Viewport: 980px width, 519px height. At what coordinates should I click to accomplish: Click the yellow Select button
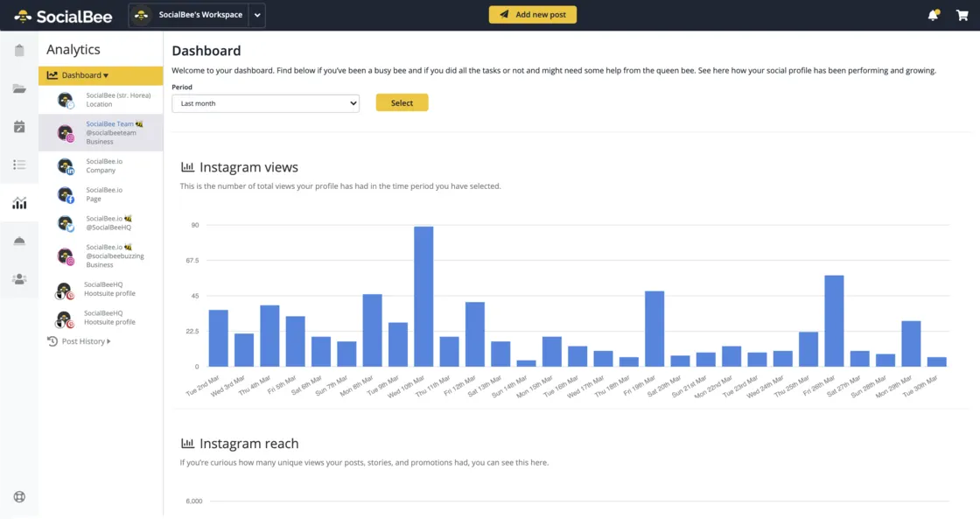click(x=402, y=102)
